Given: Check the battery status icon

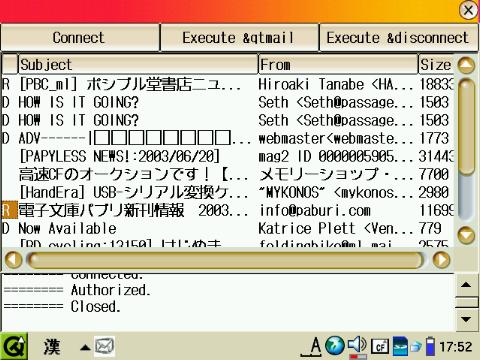Looking at the screenshot, I should coord(430,346).
